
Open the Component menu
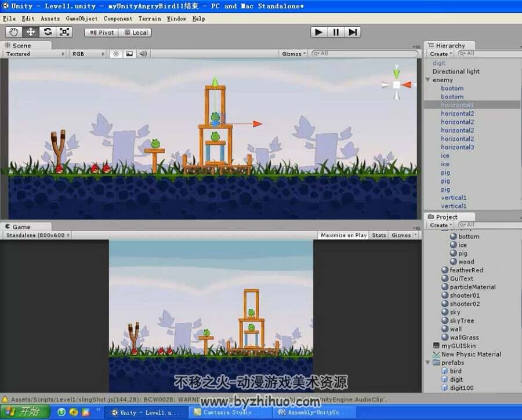(x=118, y=19)
